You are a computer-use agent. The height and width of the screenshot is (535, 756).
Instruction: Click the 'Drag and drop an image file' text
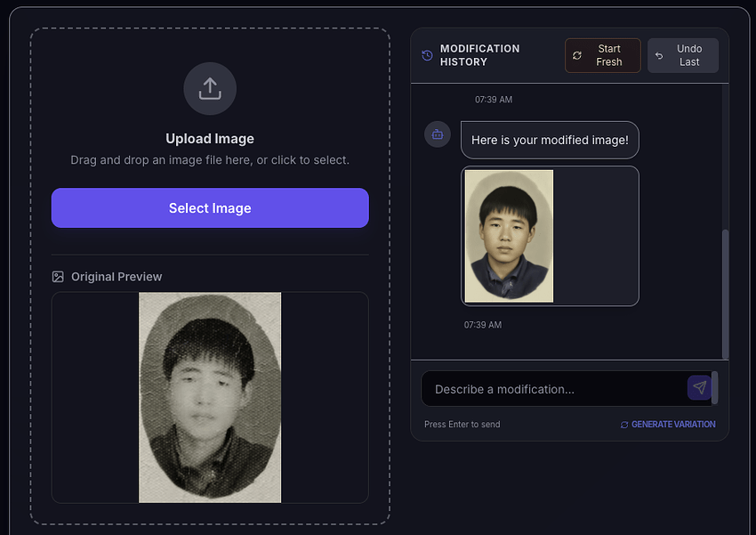[x=210, y=159]
